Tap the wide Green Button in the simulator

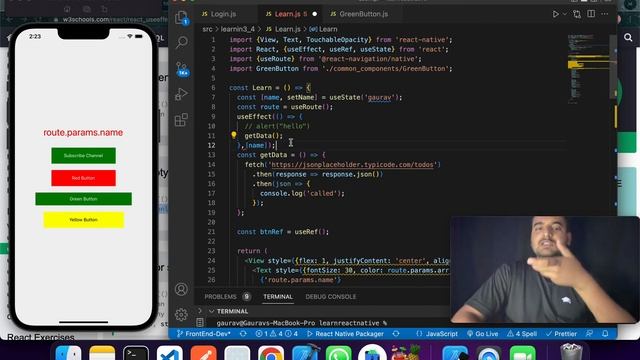[x=83, y=199]
